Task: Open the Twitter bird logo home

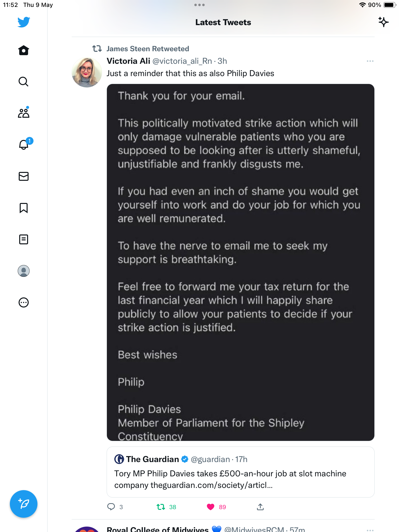Action: [24, 22]
